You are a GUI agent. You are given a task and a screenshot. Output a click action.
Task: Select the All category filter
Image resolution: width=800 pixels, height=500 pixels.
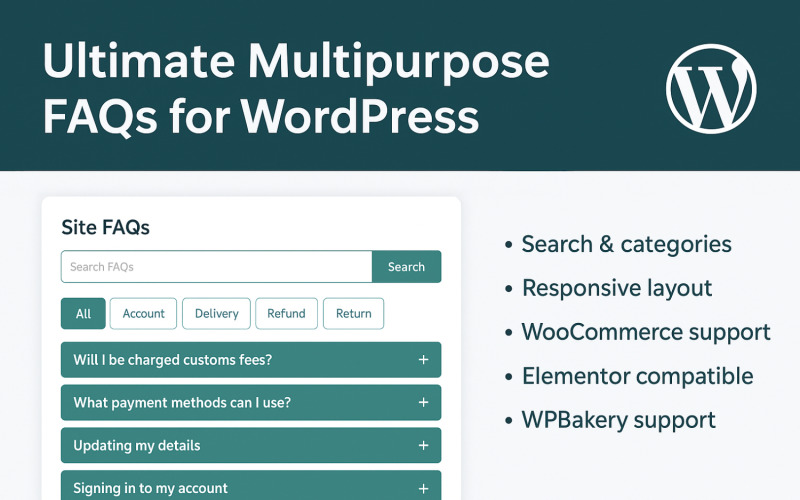point(83,314)
